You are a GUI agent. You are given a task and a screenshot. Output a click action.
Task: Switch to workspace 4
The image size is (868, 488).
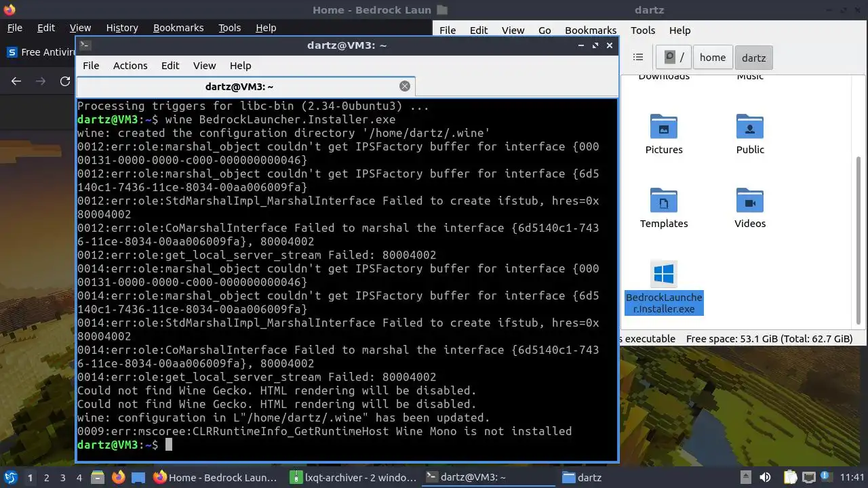tap(79, 477)
